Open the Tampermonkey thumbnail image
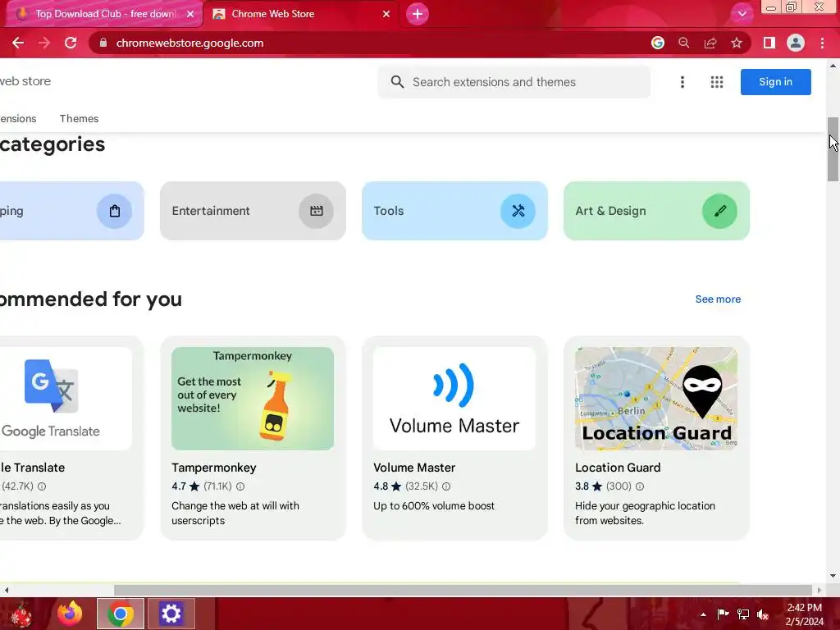The width and height of the screenshot is (840, 630). coord(253,399)
